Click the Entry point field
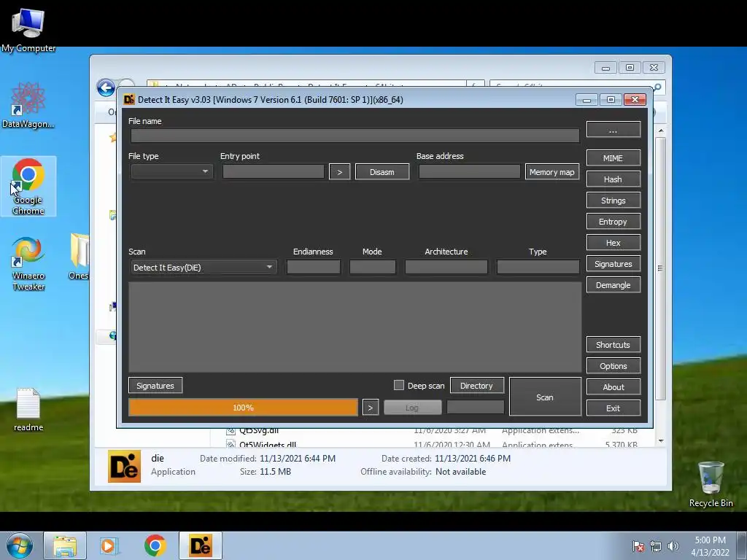747x560 pixels. 274,171
